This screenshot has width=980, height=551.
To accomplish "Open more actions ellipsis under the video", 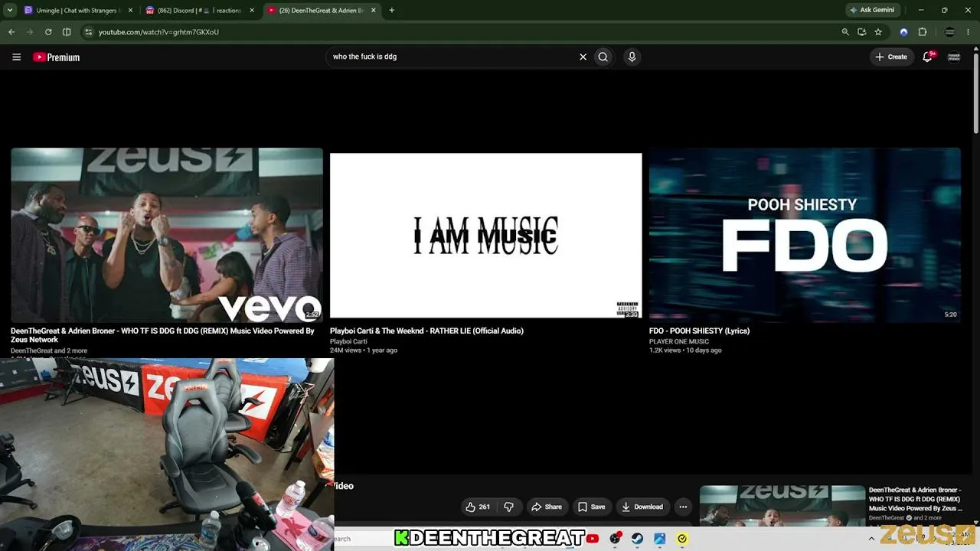I will [683, 507].
